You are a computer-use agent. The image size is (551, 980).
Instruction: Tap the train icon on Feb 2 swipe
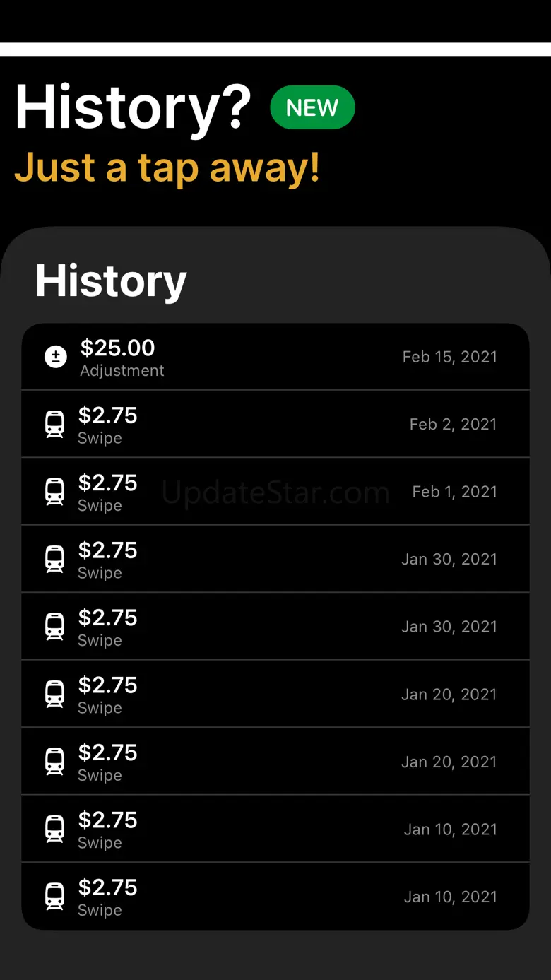pyautogui.click(x=54, y=425)
